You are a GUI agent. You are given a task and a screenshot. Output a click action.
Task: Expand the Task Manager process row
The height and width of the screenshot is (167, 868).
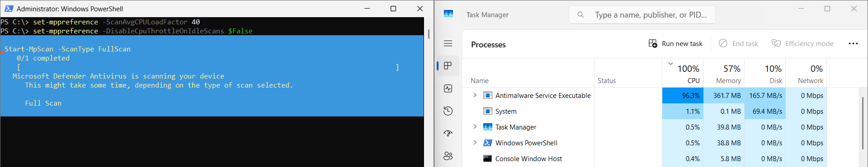tap(475, 127)
